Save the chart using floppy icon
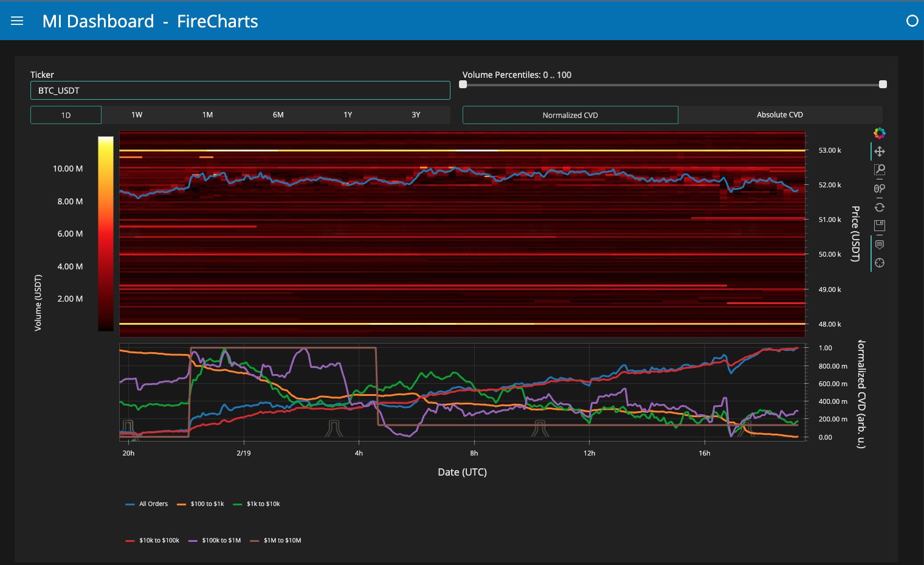 pyautogui.click(x=879, y=226)
